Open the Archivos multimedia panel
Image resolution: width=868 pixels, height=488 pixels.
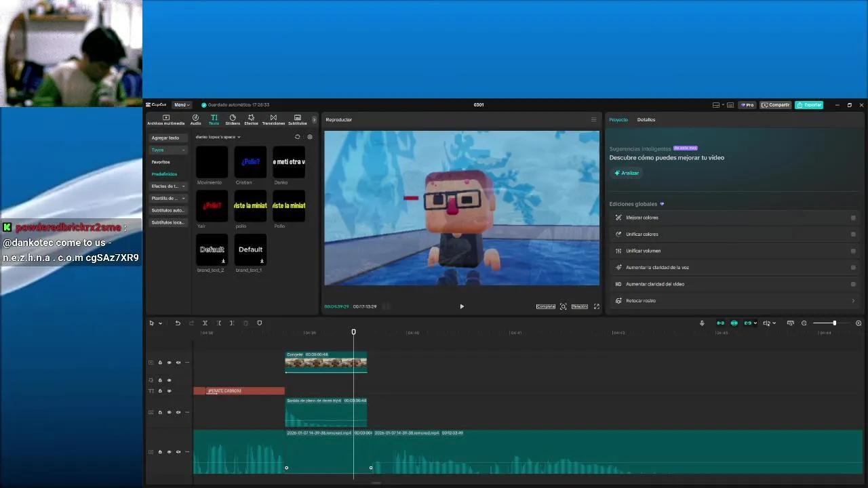165,120
